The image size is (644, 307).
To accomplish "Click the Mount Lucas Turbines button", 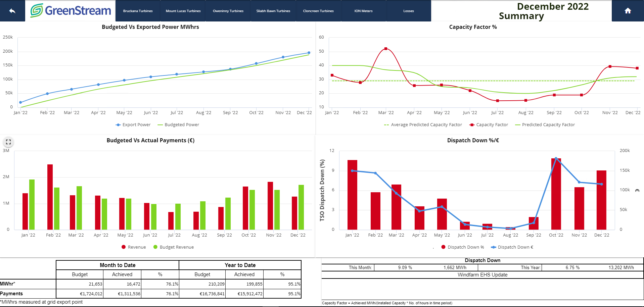I will (183, 10).
